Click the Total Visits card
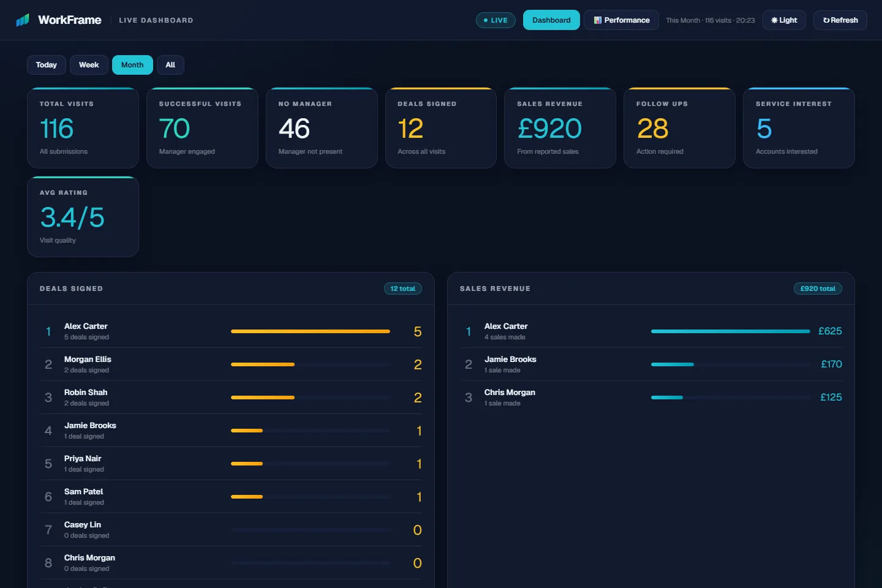This screenshot has width=882, height=588. [x=83, y=128]
